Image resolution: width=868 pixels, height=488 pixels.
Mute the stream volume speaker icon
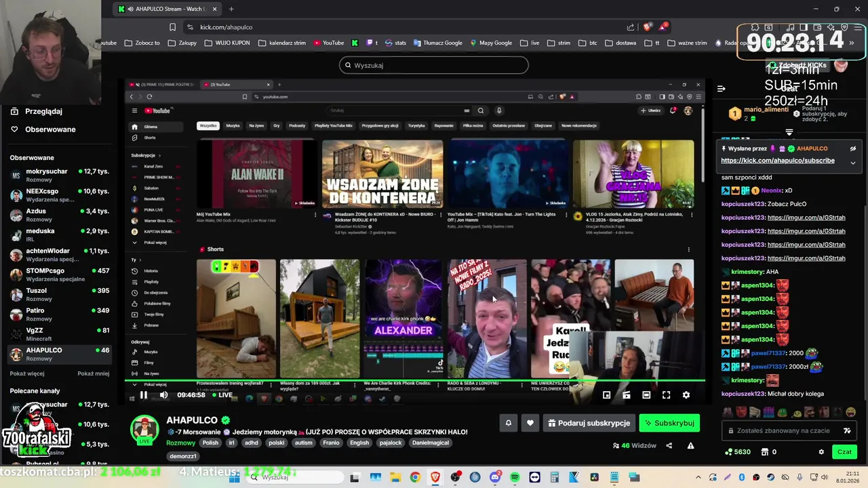[163, 395]
